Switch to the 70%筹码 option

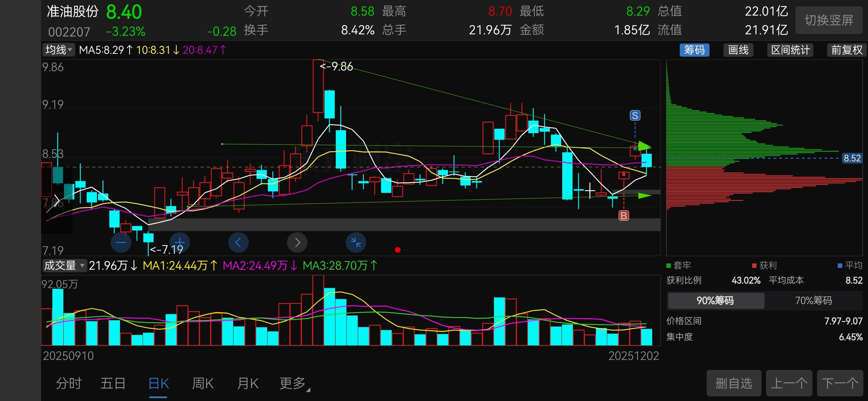click(x=813, y=300)
